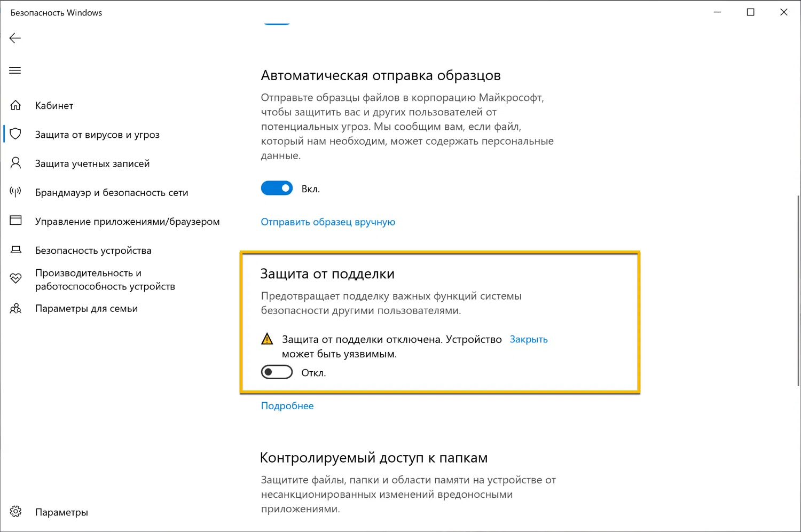Click the person icon for account protection
This screenshot has width=801, height=532.
[x=15, y=163]
